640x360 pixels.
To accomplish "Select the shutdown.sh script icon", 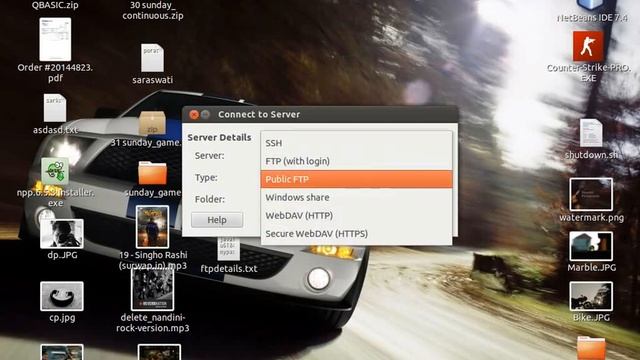I will pos(591,133).
